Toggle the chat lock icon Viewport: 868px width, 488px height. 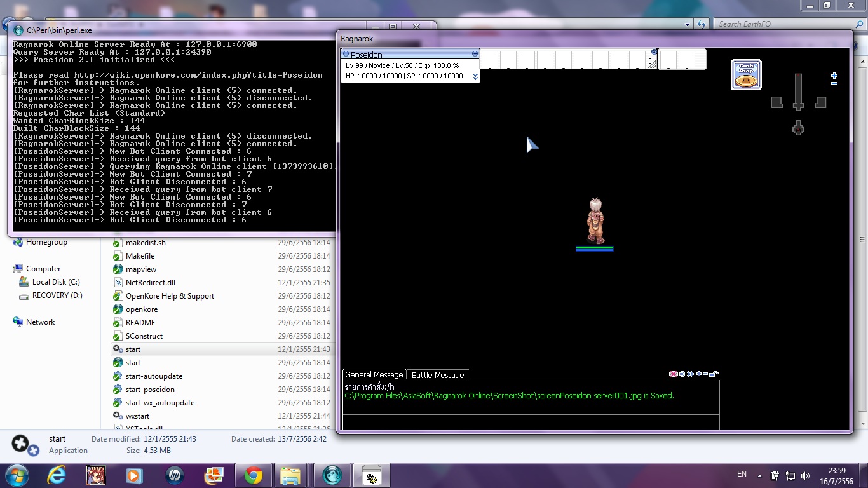coord(714,374)
